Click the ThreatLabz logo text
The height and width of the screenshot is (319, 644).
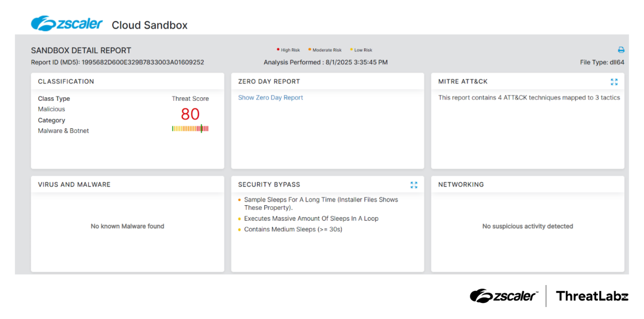(592, 296)
